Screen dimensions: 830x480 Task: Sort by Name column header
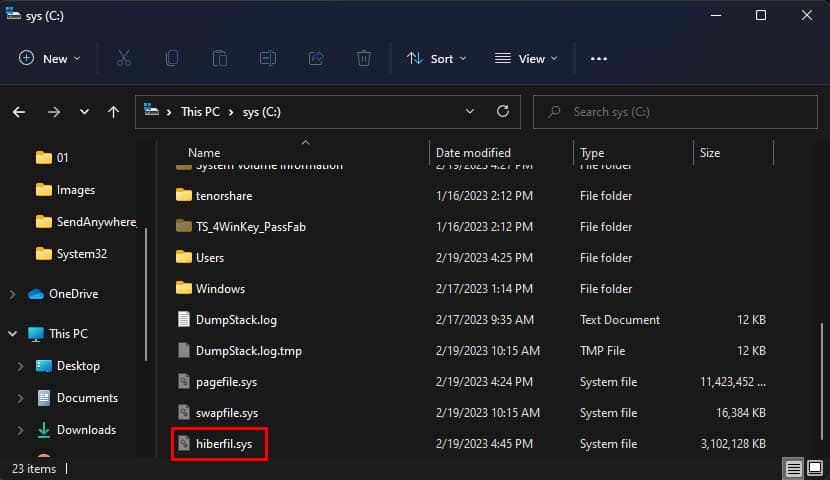point(204,153)
